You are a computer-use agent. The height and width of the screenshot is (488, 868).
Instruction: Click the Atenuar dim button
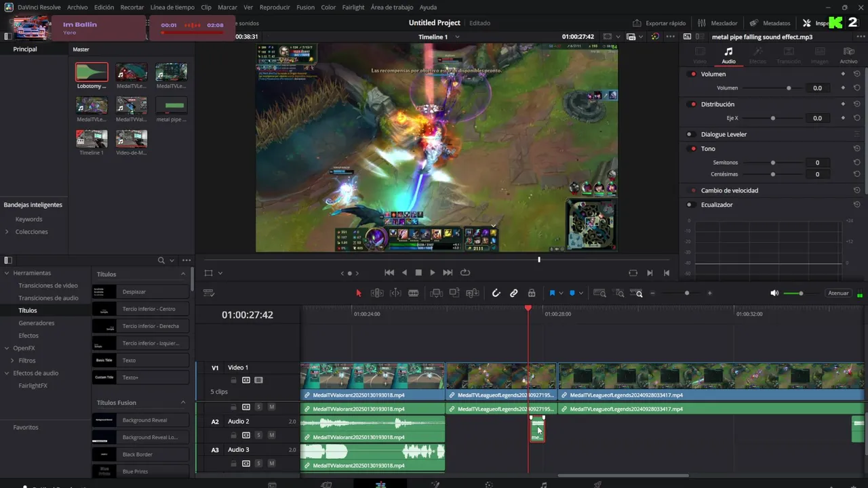pos(838,293)
